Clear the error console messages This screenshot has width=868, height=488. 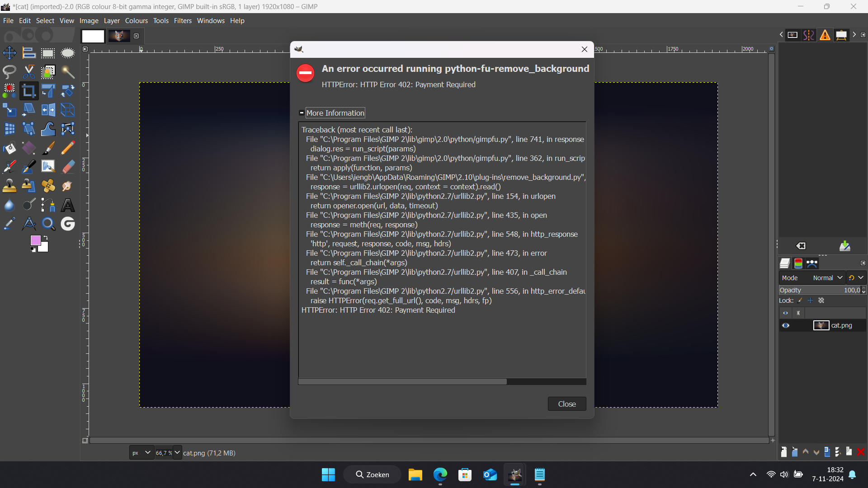pyautogui.click(x=801, y=246)
